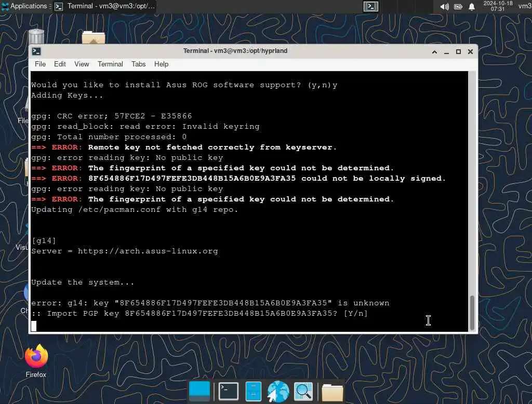Viewport: 532px width, 404px height.
Task: Click the terminal input cursor line
Action: 249,326
